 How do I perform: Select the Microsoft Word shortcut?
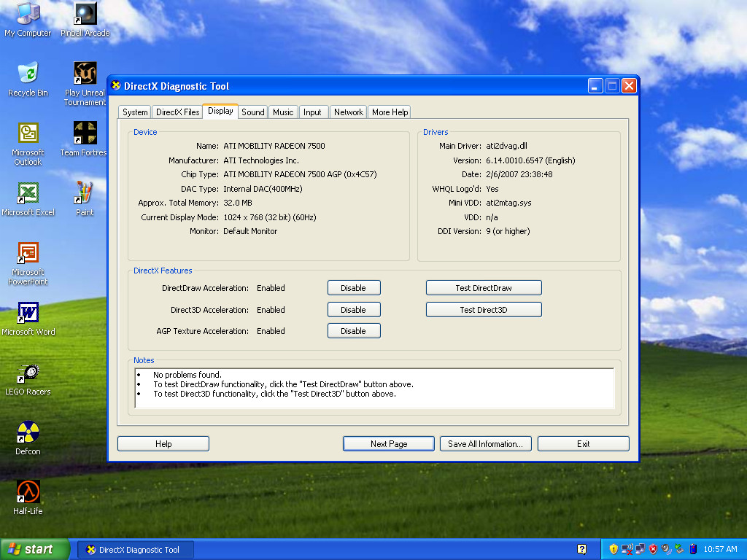28,319
